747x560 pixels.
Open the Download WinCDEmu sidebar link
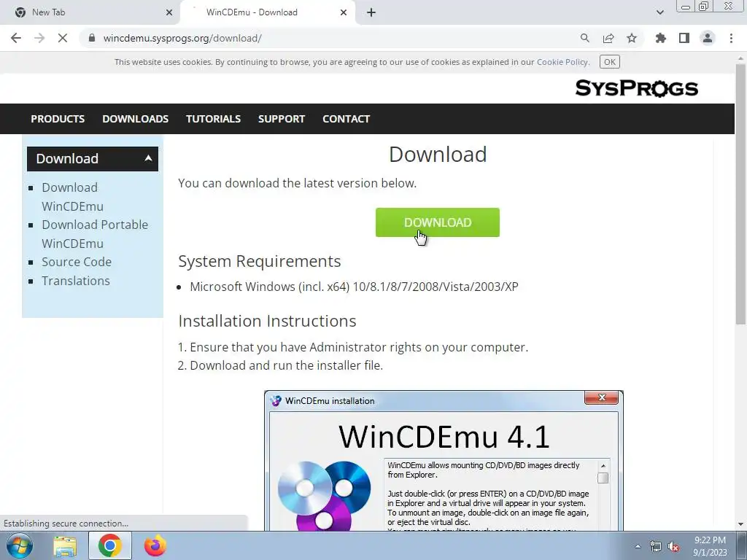pos(72,197)
